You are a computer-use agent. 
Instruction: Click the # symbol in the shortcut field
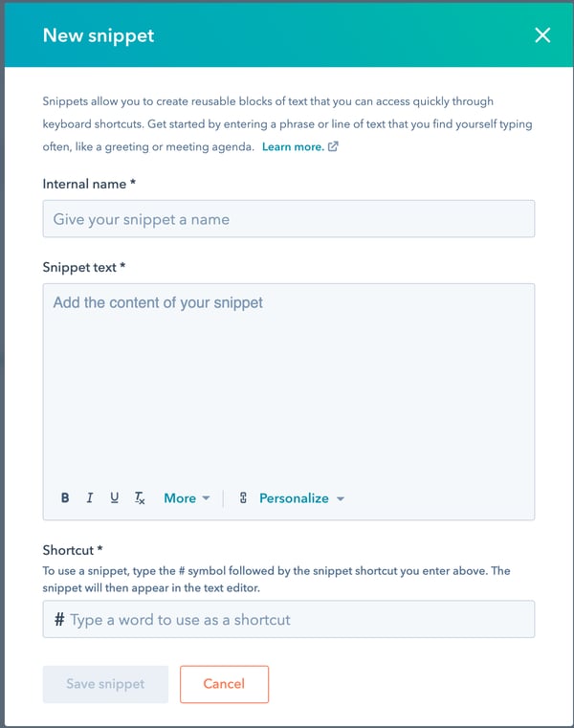pos(59,620)
